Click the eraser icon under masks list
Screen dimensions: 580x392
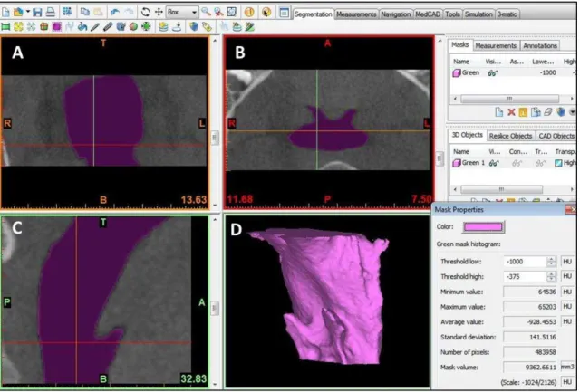(x=547, y=112)
